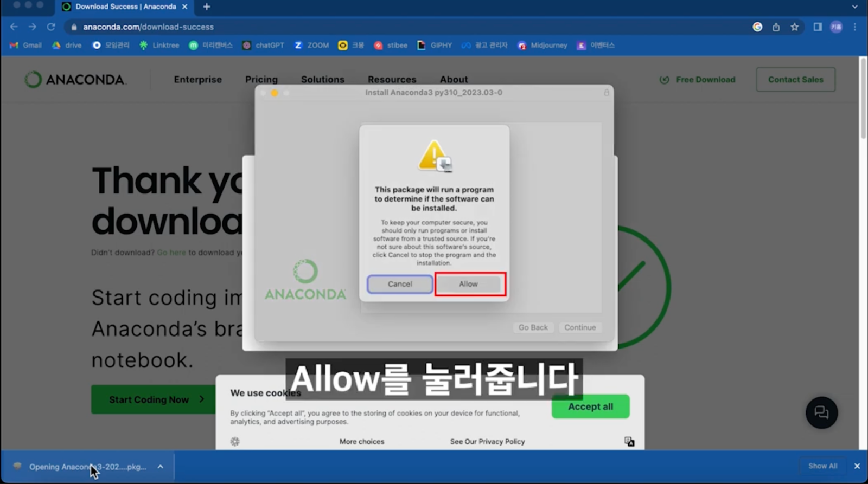Click Continue in the Anaconda installer window
This screenshot has width=868, height=484.
[580, 327]
